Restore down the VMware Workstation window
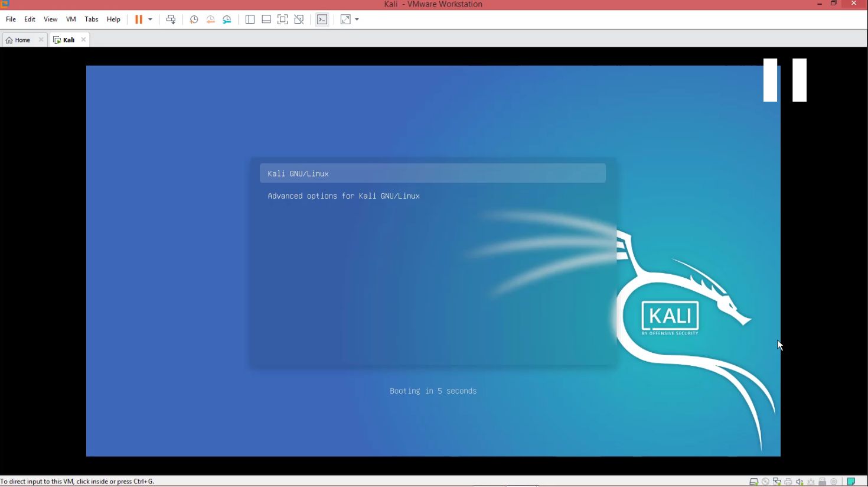 coord(834,4)
